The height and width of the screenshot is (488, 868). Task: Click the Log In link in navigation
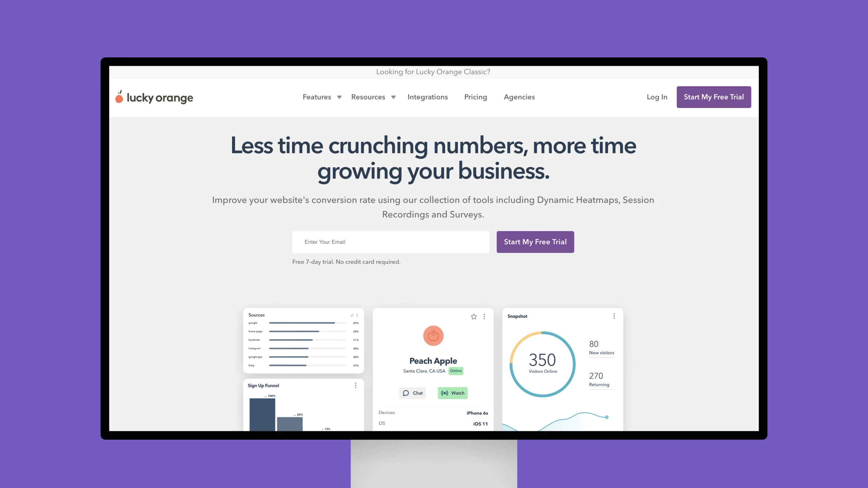click(657, 97)
